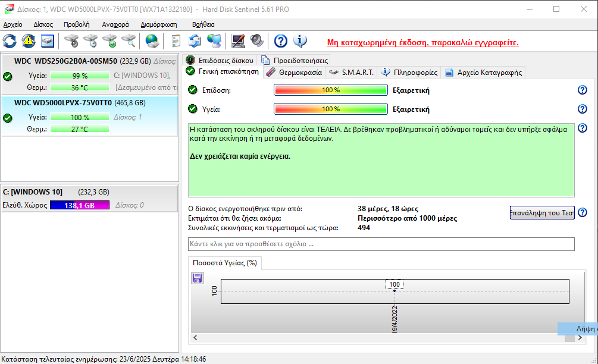The height and width of the screenshot is (364, 598).
Task: Click the Επίδοση 100 % gradient bar
Action: 331,90
